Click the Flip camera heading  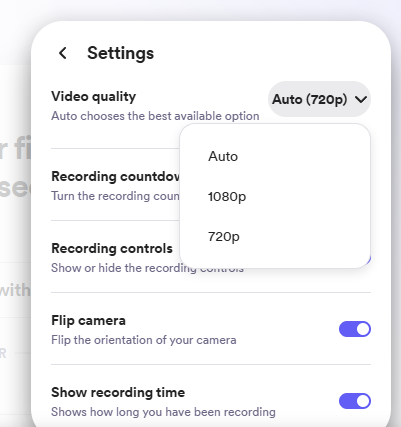[x=88, y=320]
